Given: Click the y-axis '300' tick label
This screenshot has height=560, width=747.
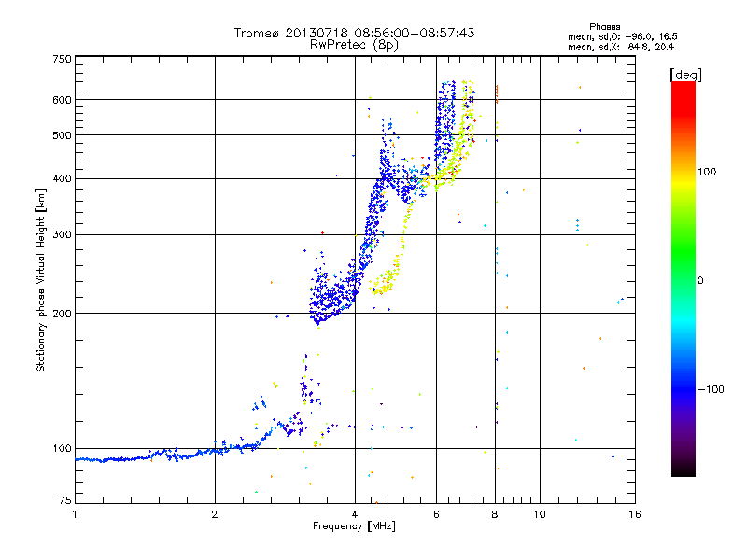Looking at the screenshot, I should click(62, 235).
